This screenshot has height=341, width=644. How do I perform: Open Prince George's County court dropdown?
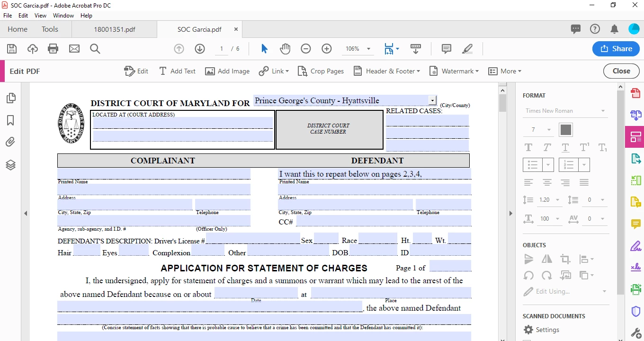tap(432, 100)
